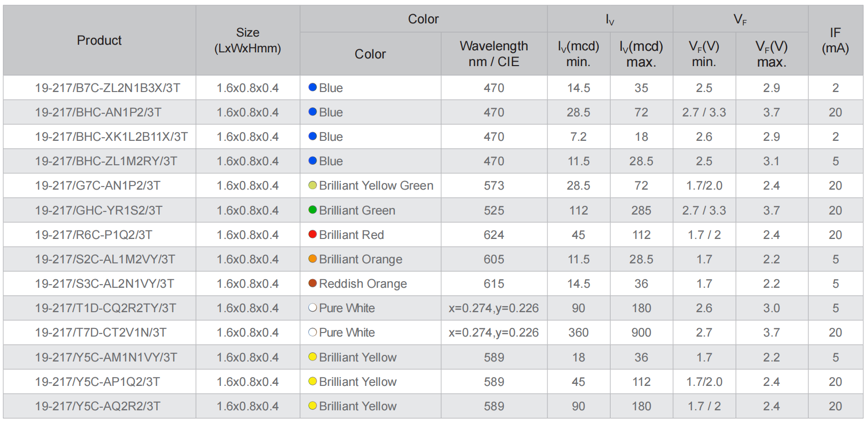Screen dimensions: 868x422
Task: Click the orange dot beside Brilliant Orange
Action: pos(313,259)
